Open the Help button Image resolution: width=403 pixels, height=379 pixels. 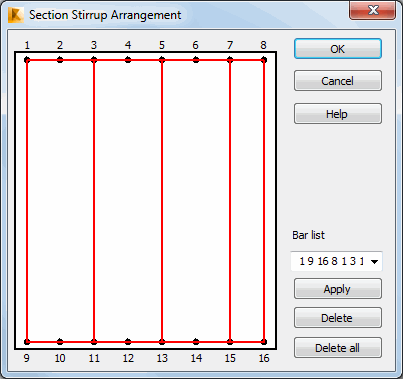[338, 114]
